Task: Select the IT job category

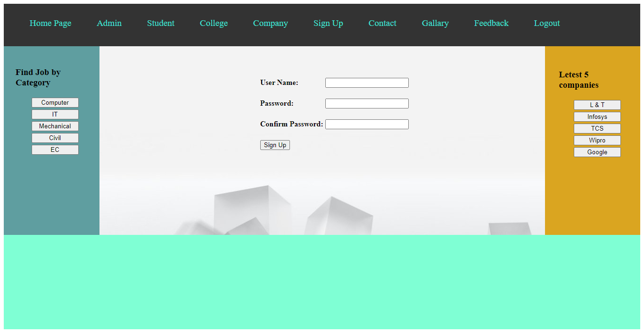Action: [x=55, y=114]
